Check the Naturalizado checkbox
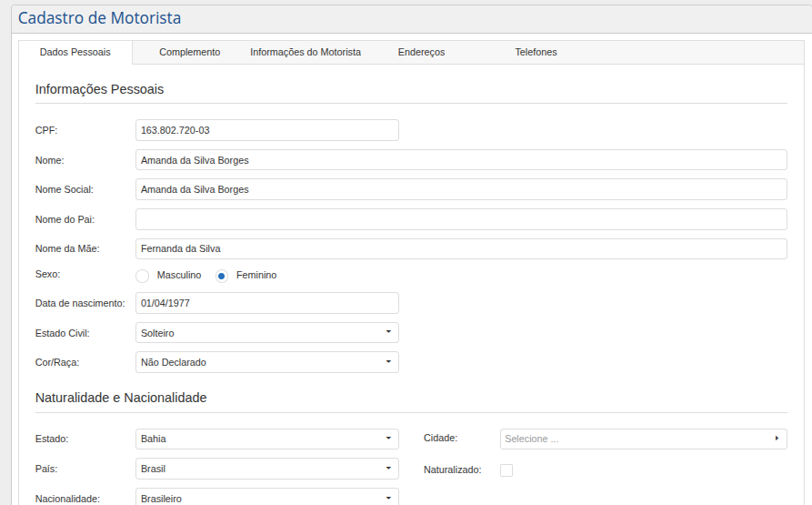812x505 pixels. click(506, 470)
